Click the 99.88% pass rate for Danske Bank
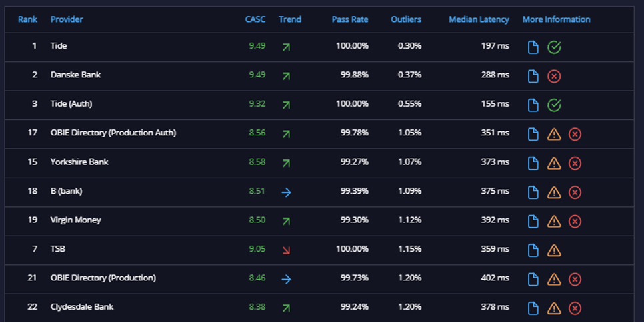Image resolution: width=644 pixels, height=323 pixels. tap(355, 75)
